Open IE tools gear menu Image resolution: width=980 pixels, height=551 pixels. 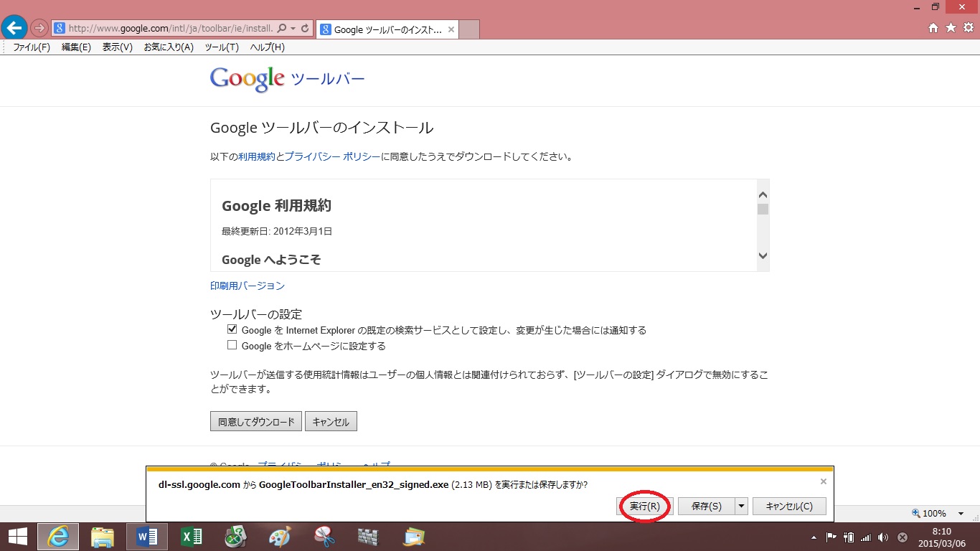coord(968,28)
